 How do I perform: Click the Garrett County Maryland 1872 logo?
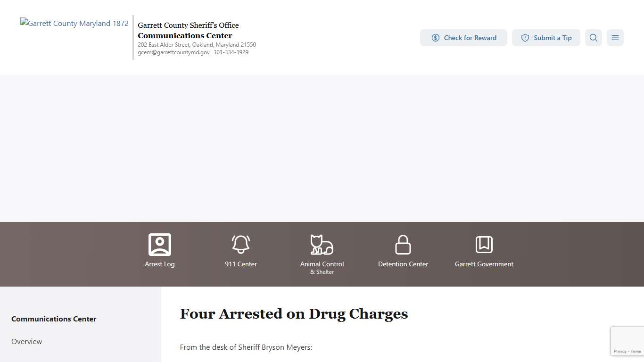(x=74, y=23)
